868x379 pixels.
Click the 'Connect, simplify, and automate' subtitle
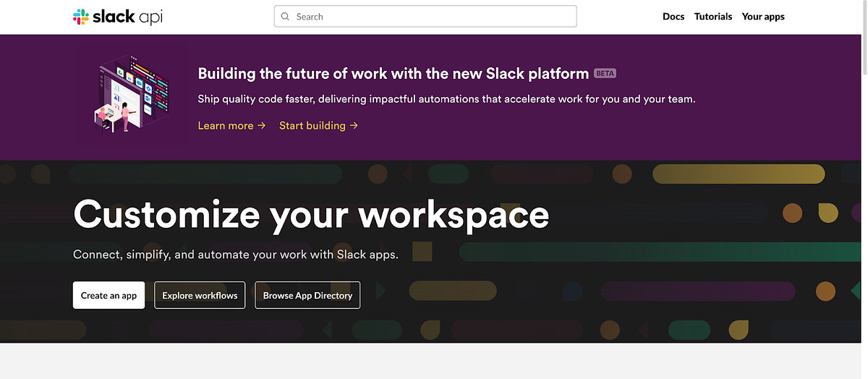click(236, 255)
